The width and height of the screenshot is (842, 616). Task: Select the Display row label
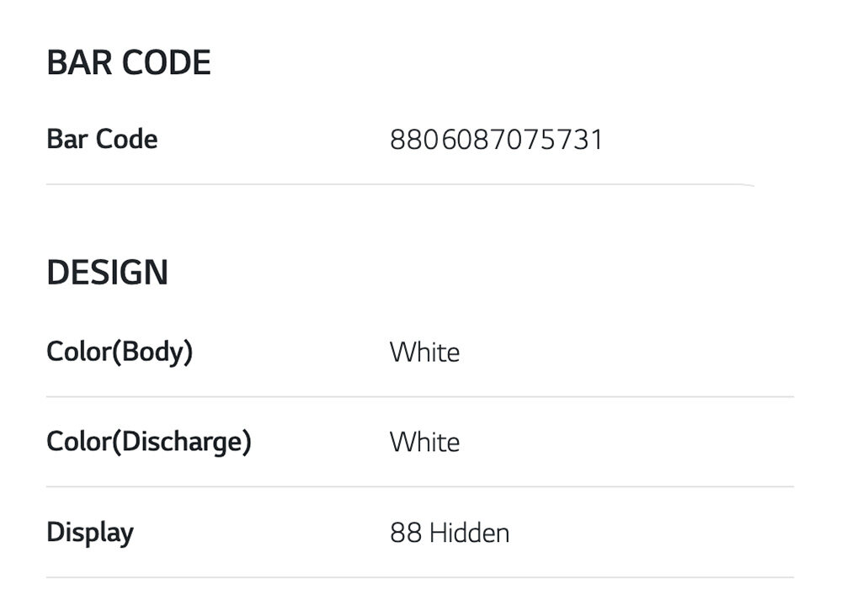click(90, 533)
